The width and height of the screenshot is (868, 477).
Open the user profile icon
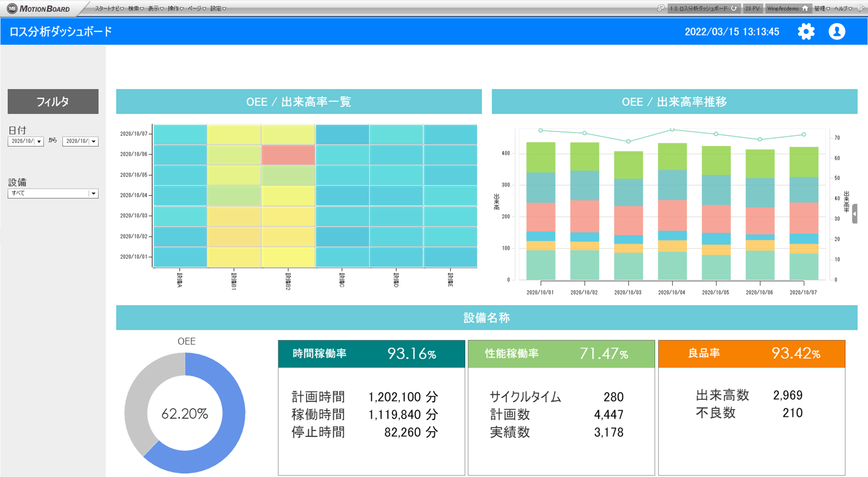click(836, 32)
